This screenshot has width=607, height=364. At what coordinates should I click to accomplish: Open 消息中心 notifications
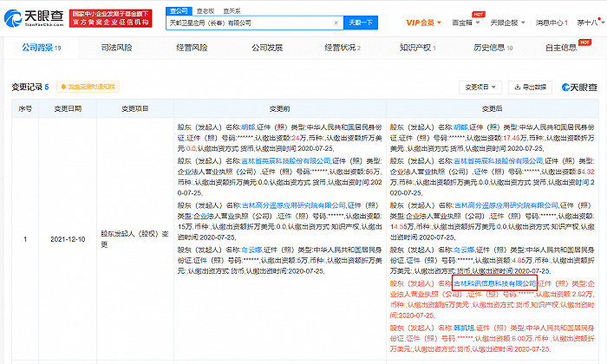coord(552,23)
